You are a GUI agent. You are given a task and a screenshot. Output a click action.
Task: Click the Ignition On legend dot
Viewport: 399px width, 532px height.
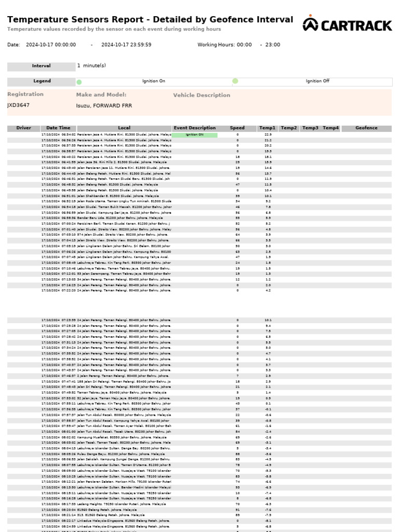(79, 82)
